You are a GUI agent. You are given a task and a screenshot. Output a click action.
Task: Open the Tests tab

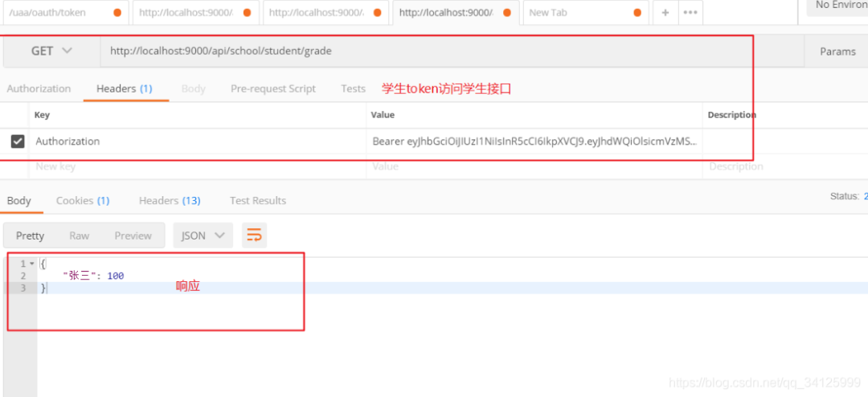(353, 88)
